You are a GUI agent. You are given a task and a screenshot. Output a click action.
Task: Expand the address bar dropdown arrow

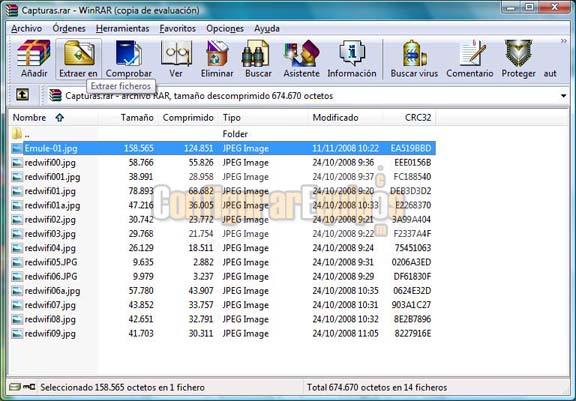pos(563,96)
